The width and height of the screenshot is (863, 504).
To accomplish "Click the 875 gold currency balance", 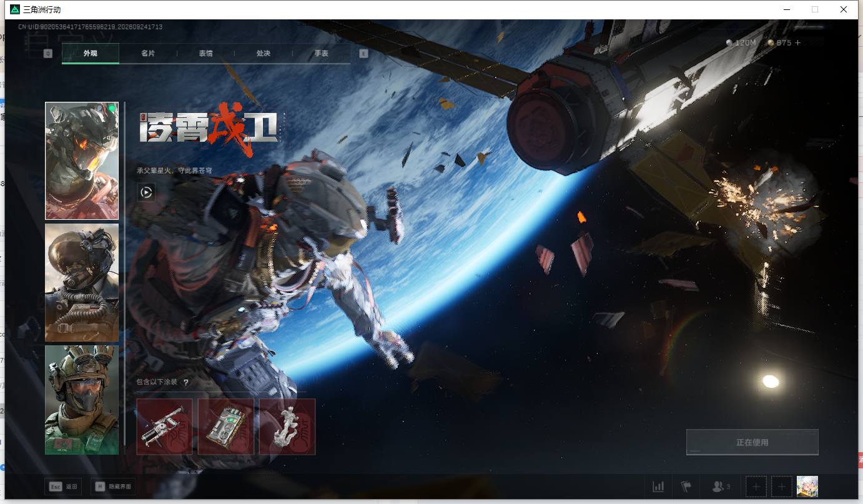I will [x=779, y=42].
